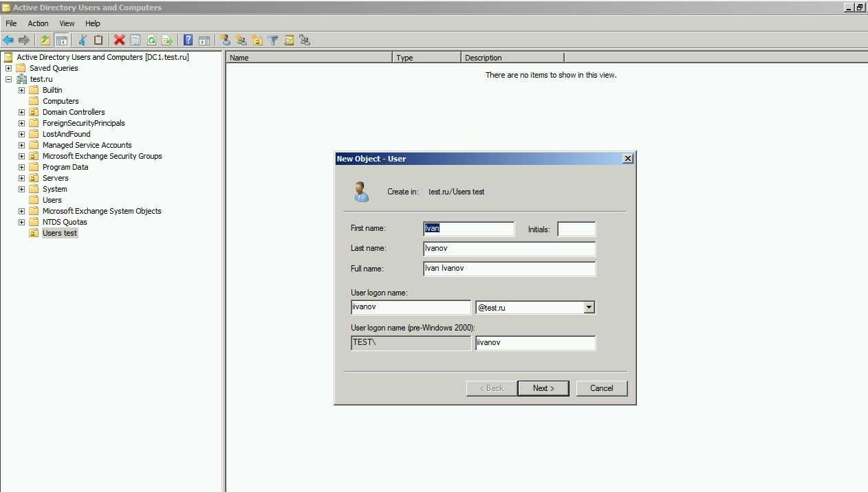The image size is (868, 492).
Task: Click the red Delete icon in the toolbar
Action: [x=119, y=41]
